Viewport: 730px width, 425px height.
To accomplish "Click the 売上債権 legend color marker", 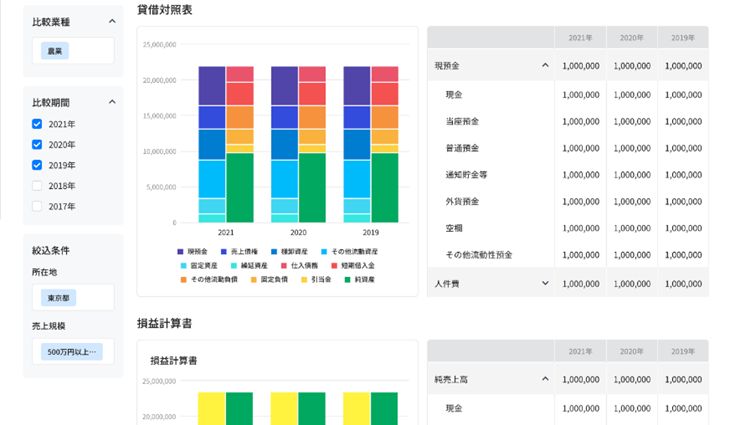I will (x=224, y=251).
